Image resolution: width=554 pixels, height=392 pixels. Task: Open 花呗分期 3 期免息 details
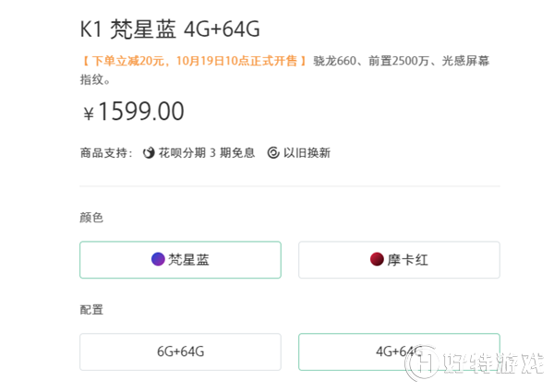[x=207, y=153]
